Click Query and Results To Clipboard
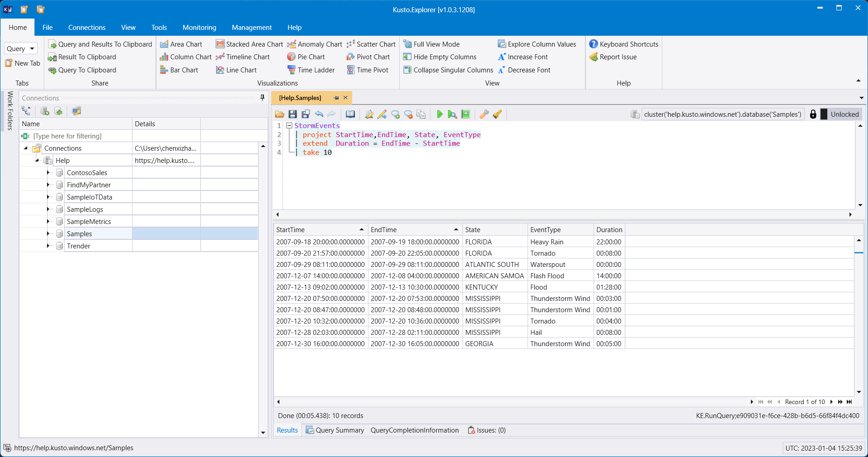868x457 pixels. click(100, 44)
